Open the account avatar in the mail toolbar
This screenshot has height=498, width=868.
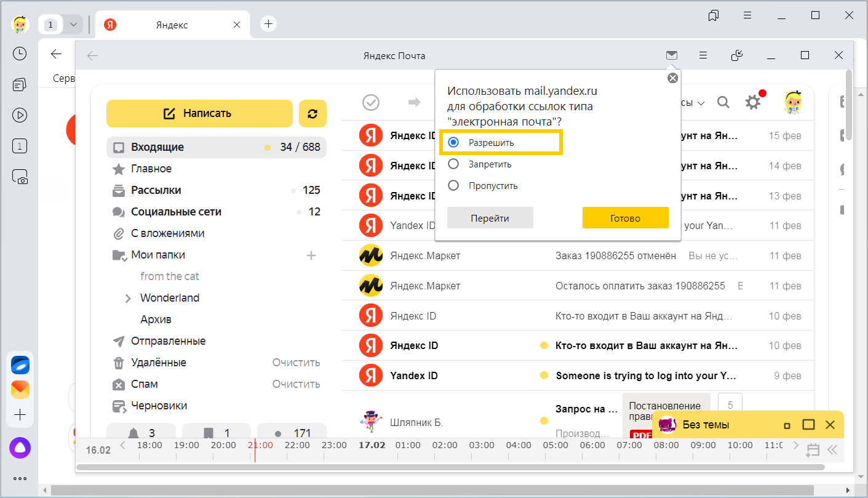pos(794,102)
